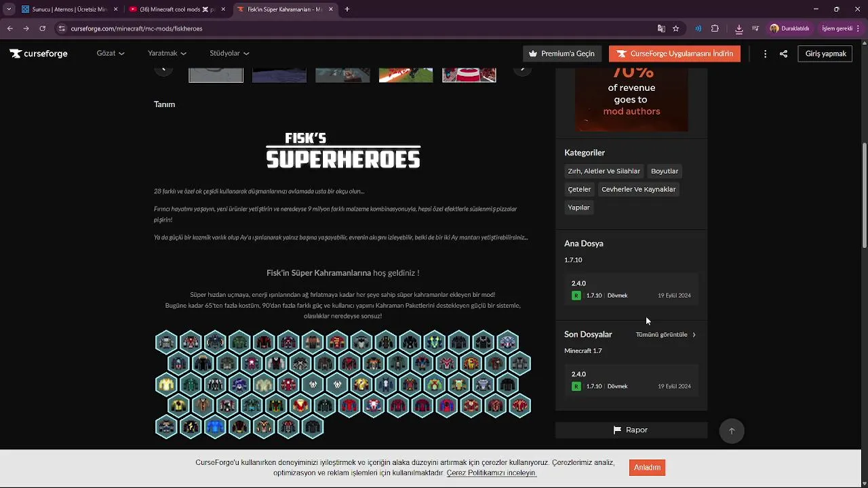Screen dimensions: 868x488
Task: Bookmark this page with star icon
Action: click(x=675, y=28)
